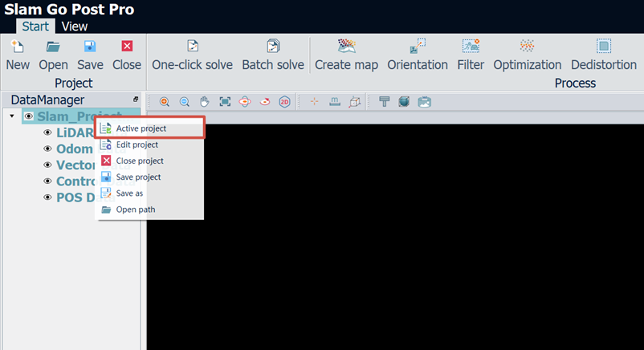The width and height of the screenshot is (644, 350).
Task: Choose Active project from context menu
Action: tap(149, 128)
